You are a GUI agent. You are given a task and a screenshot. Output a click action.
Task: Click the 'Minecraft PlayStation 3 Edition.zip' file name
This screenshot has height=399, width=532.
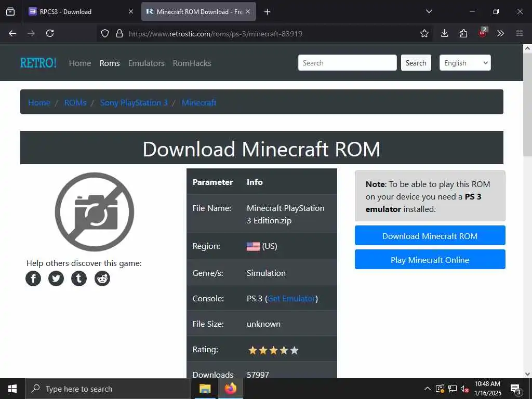(285, 214)
